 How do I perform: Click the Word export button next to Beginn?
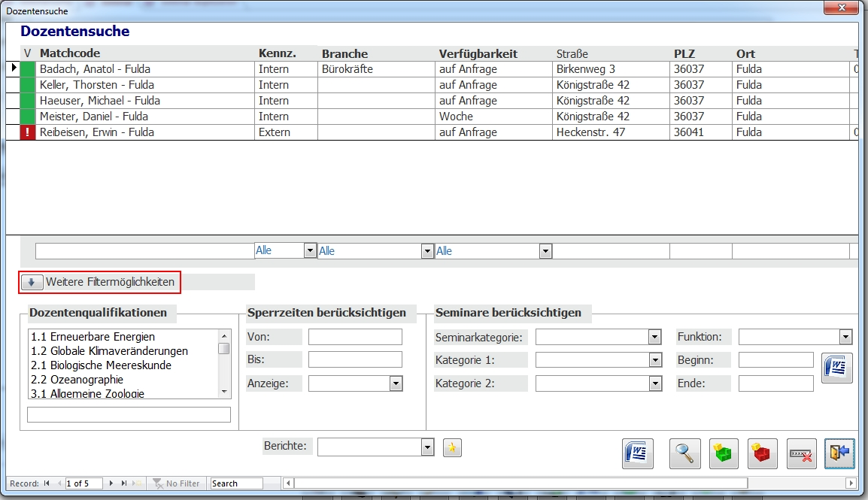coord(836,368)
